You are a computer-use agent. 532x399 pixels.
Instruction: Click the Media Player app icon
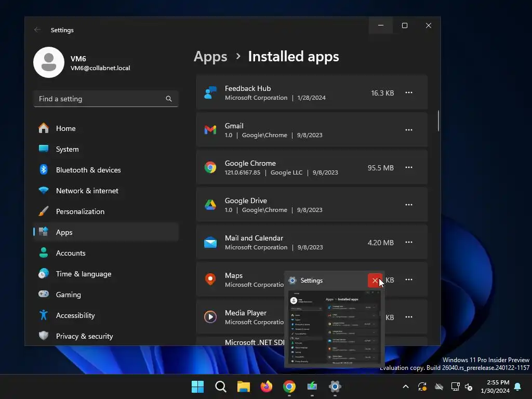(x=210, y=317)
